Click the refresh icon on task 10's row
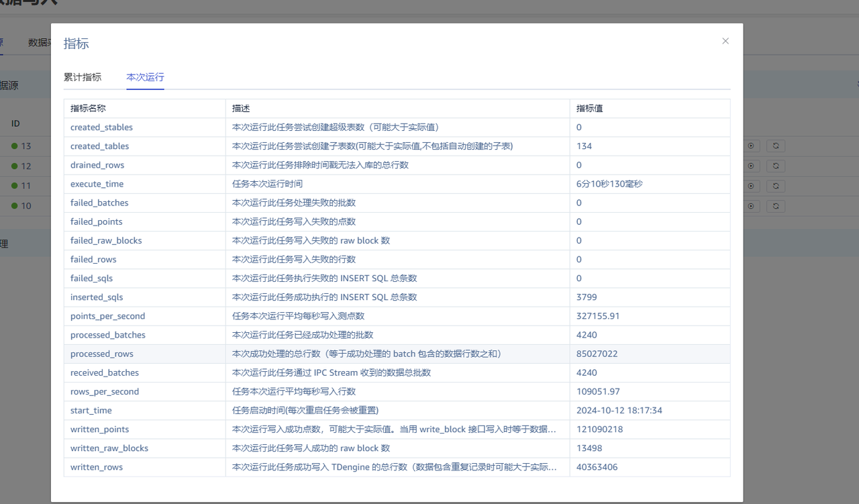 [x=776, y=206]
